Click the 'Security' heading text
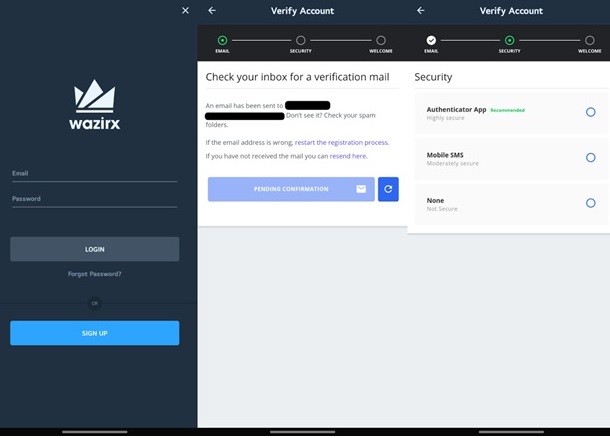 pos(433,77)
